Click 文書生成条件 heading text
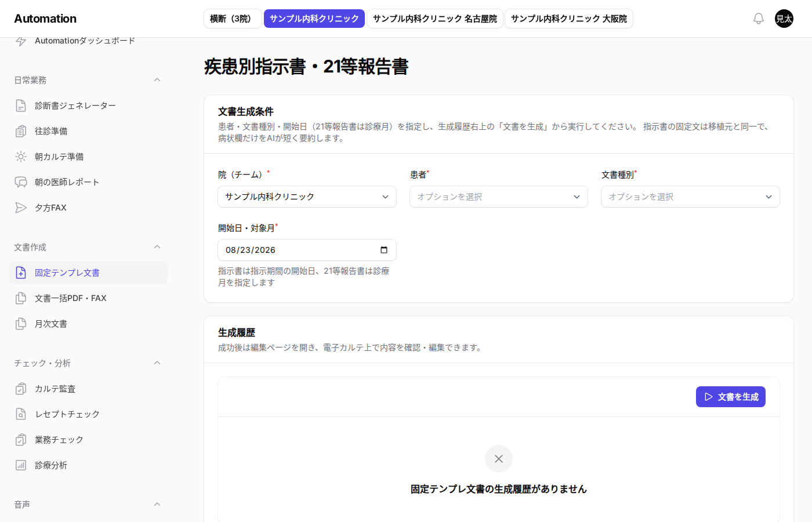Image resolution: width=812 pixels, height=522 pixels. (246, 111)
